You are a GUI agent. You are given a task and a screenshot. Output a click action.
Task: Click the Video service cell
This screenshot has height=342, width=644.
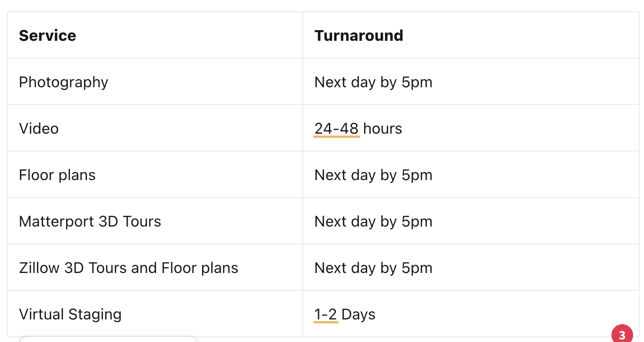point(155,128)
